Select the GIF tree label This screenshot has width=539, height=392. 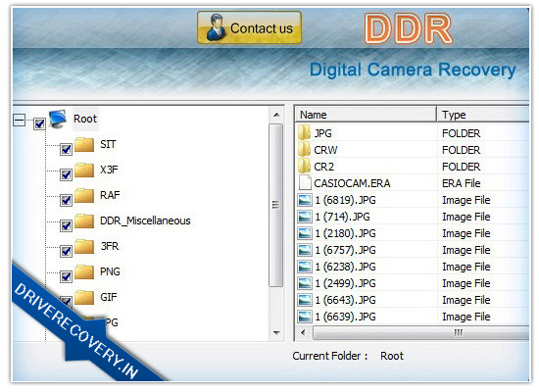click(x=108, y=297)
